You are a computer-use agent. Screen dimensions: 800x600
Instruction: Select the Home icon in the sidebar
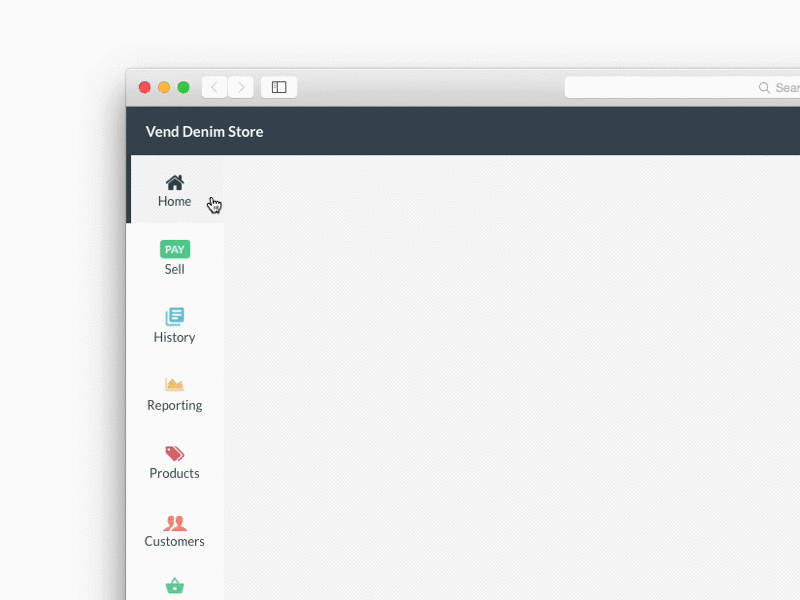click(x=174, y=181)
